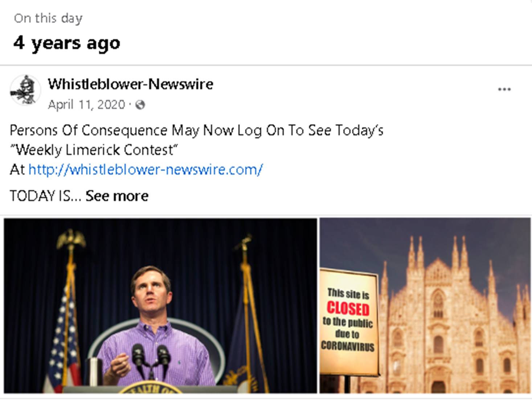Expand the post with See more

(x=117, y=196)
